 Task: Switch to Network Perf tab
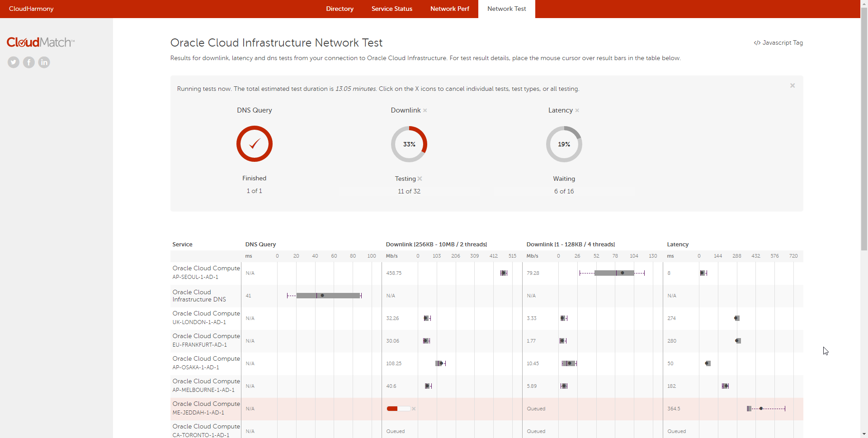(450, 9)
